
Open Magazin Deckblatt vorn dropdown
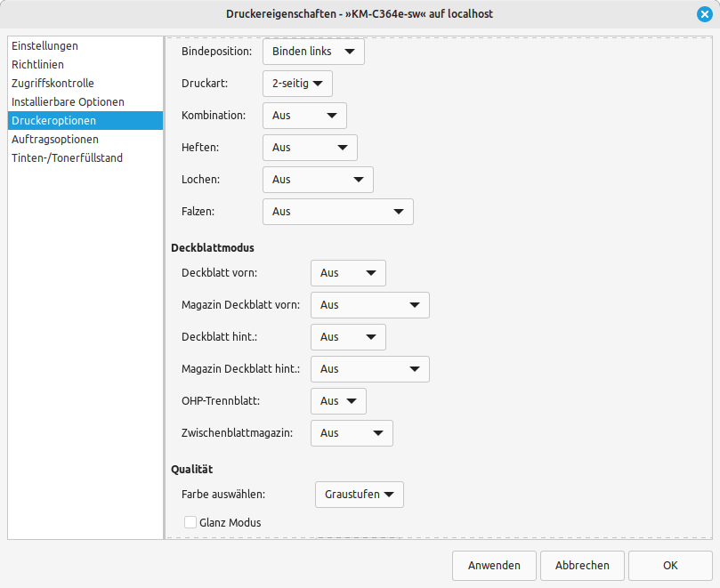370,305
